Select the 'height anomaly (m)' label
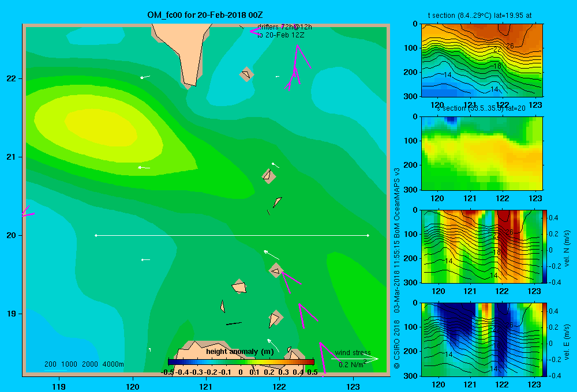Image resolution: width=577 pixels, height=392 pixels. coord(240,352)
